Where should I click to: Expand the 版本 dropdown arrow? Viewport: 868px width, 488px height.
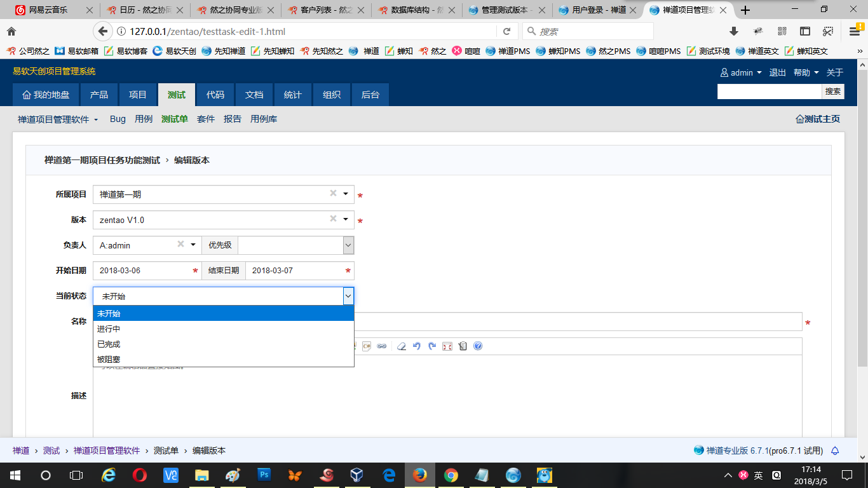(346, 219)
